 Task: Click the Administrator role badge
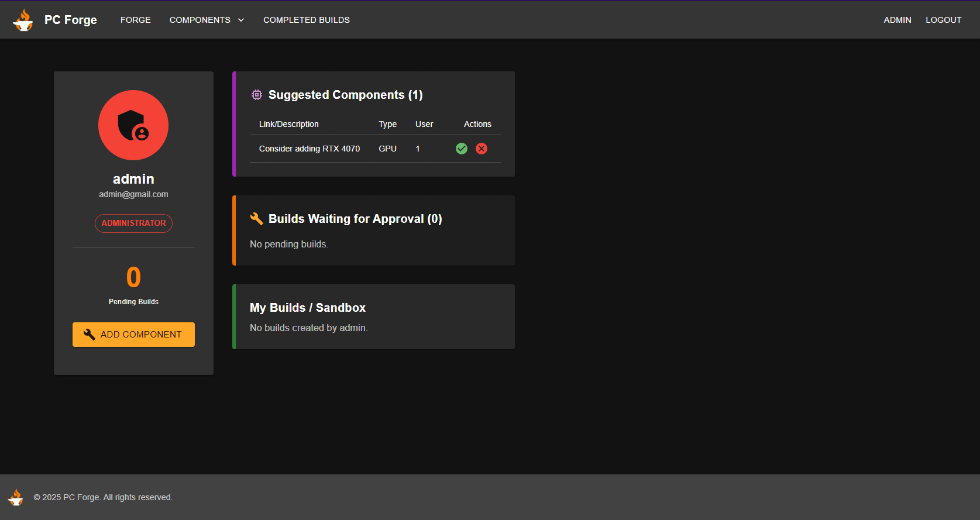pos(133,223)
